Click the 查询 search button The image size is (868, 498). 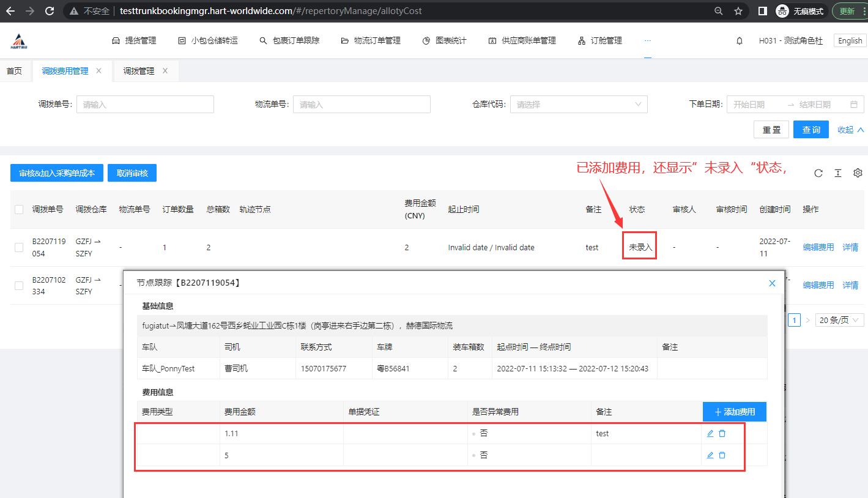coord(811,130)
